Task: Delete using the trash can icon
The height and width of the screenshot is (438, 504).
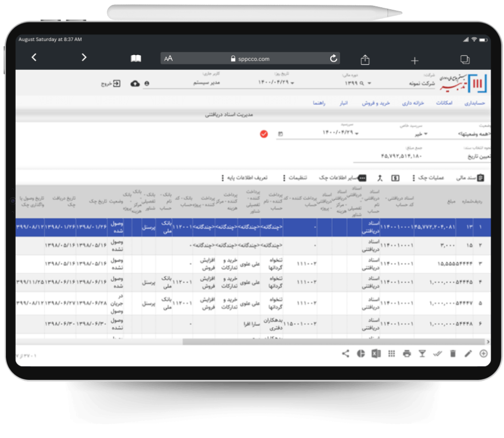Action: click(453, 353)
